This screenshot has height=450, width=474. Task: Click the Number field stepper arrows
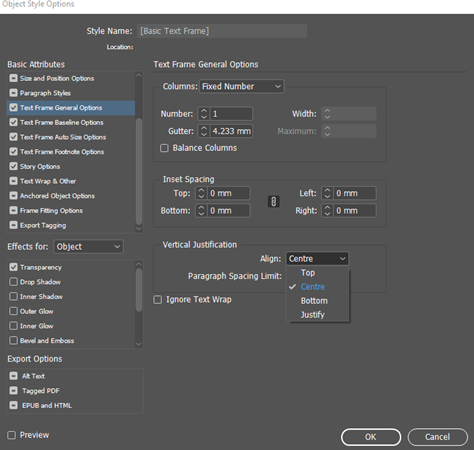[204, 114]
